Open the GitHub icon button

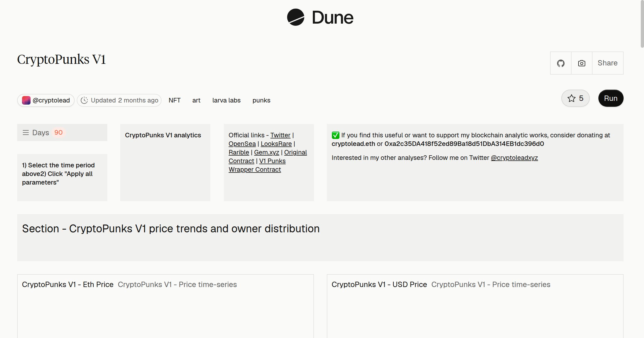coord(561,63)
